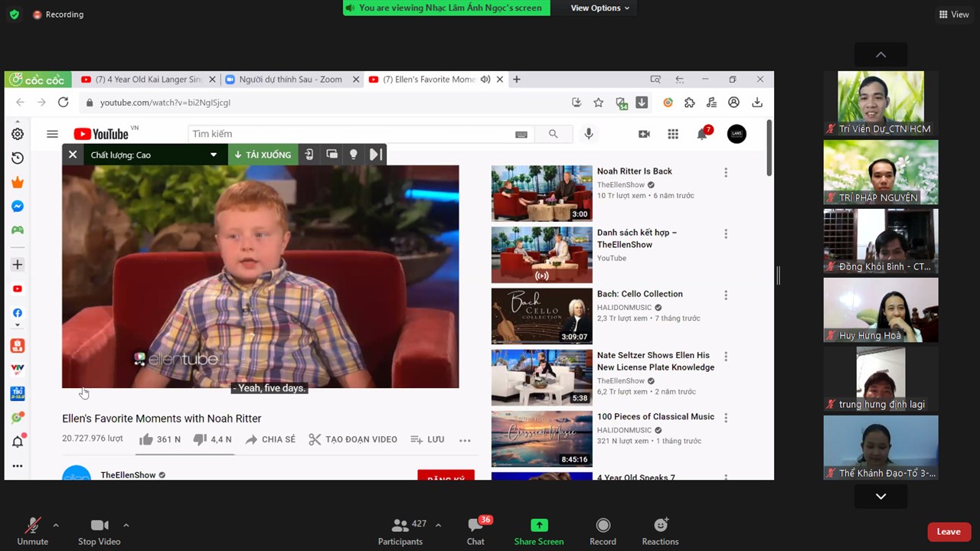980x551 pixels.
Task: Open YouTube hamburger guide menu
Action: [52, 134]
